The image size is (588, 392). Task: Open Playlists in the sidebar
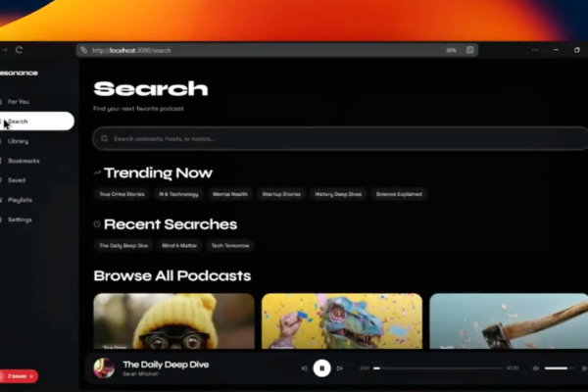click(x=20, y=200)
